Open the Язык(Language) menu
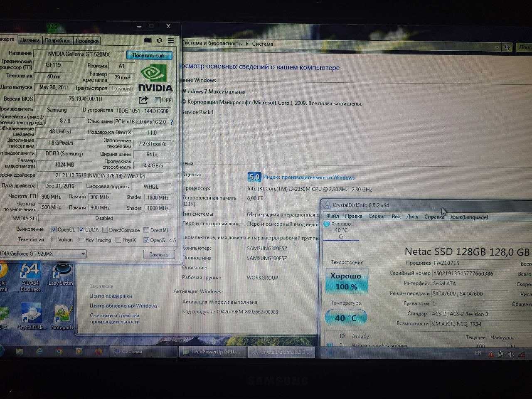 click(469, 217)
